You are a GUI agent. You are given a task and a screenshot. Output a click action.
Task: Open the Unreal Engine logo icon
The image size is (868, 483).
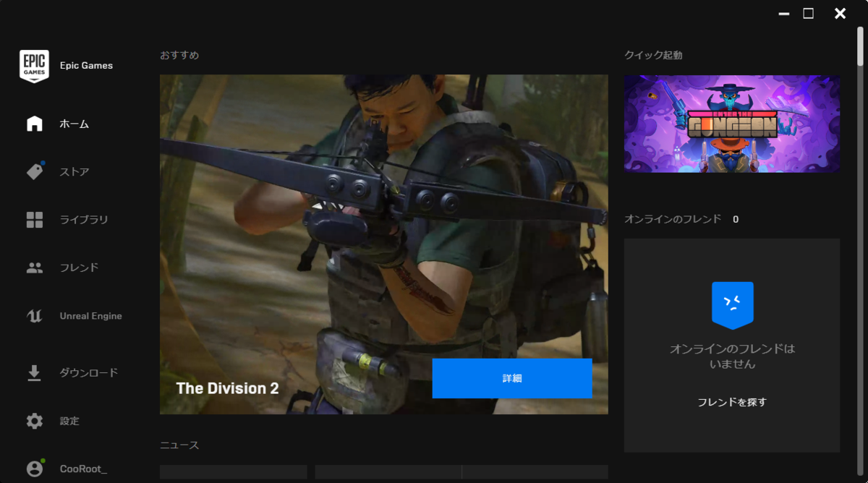34,316
